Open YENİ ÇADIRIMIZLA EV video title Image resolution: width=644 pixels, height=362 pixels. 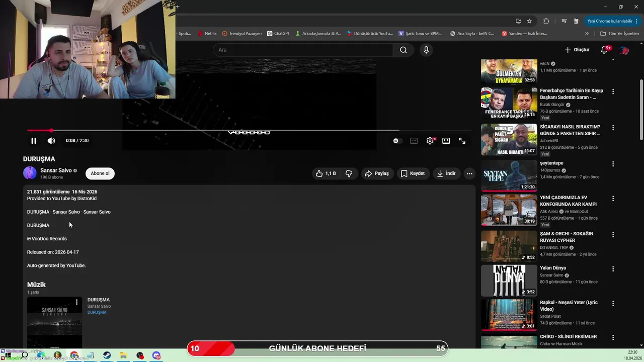coord(568,201)
